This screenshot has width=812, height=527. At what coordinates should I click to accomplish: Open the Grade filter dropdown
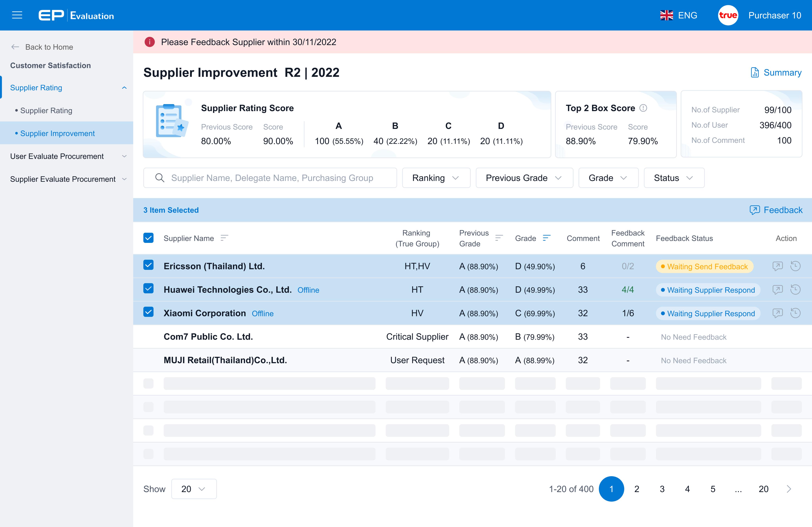(x=608, y=178)
